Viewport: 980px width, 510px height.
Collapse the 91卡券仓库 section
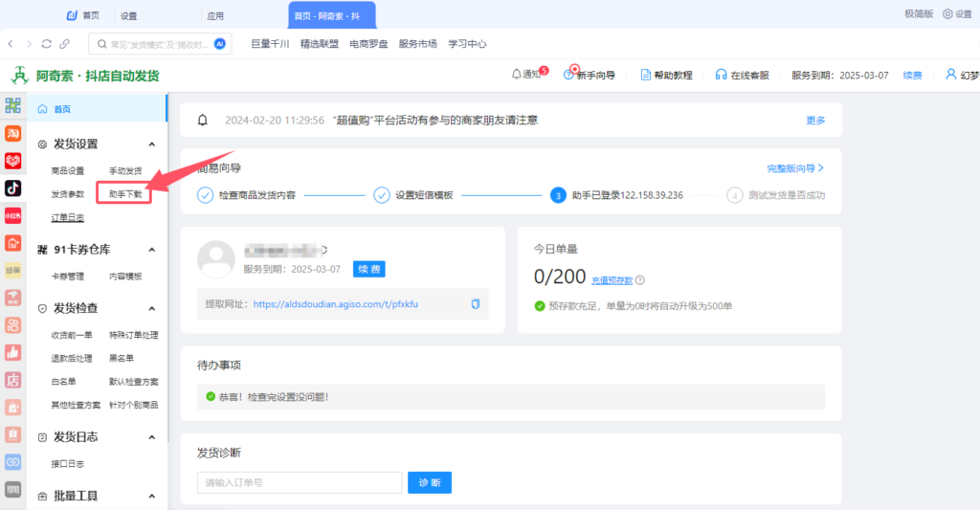152,250
